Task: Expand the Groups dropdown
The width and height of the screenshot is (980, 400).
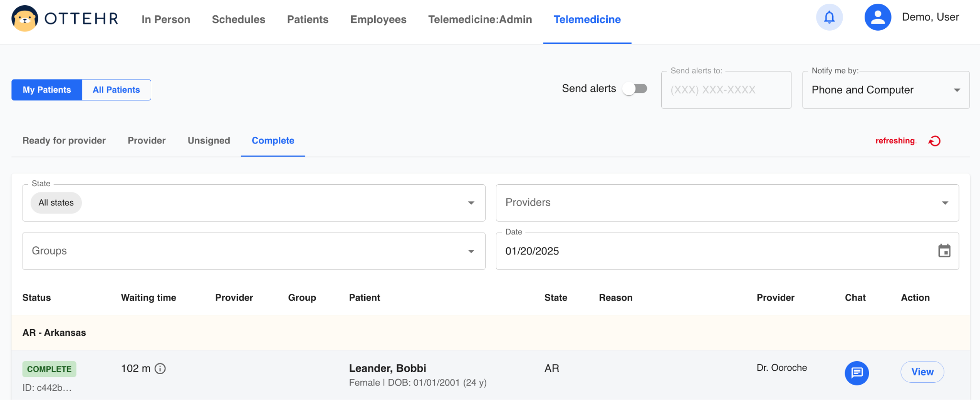Action: pos(471,251)
